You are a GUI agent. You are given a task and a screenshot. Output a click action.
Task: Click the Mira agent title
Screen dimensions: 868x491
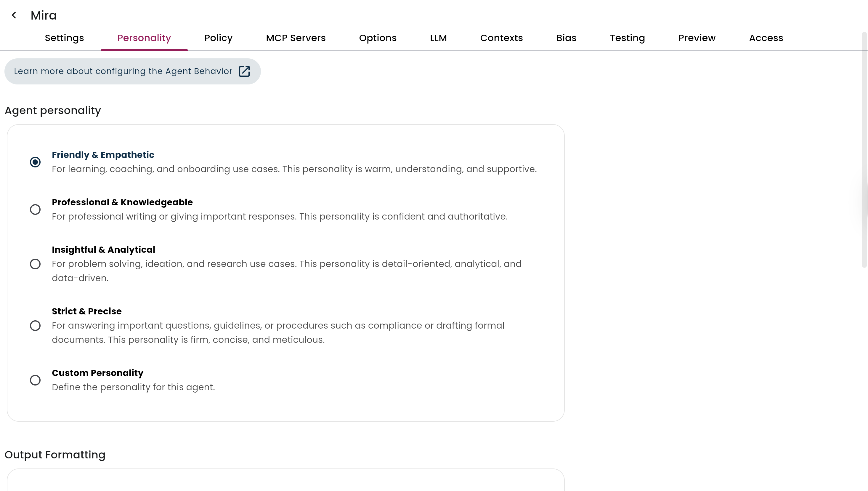pos(44,15)
